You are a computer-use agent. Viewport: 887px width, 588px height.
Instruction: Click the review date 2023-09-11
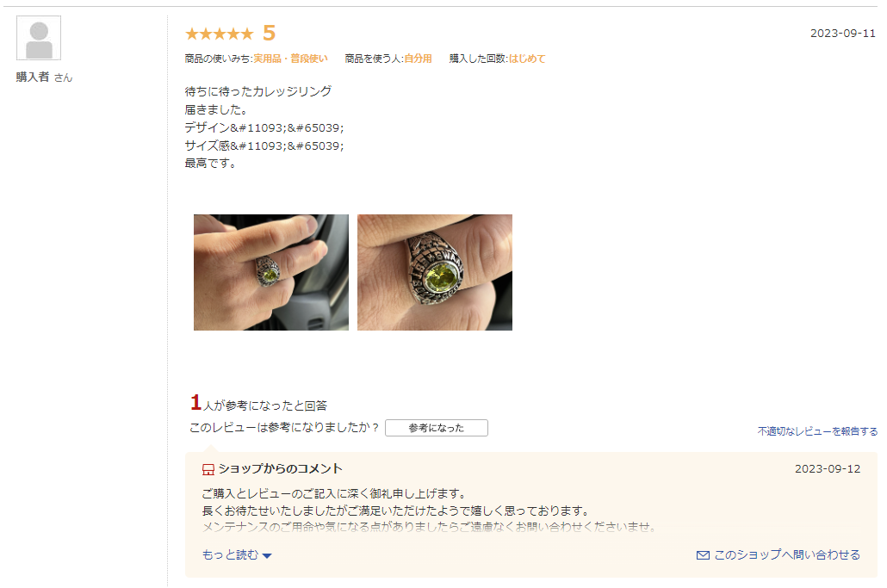point(843,34)
